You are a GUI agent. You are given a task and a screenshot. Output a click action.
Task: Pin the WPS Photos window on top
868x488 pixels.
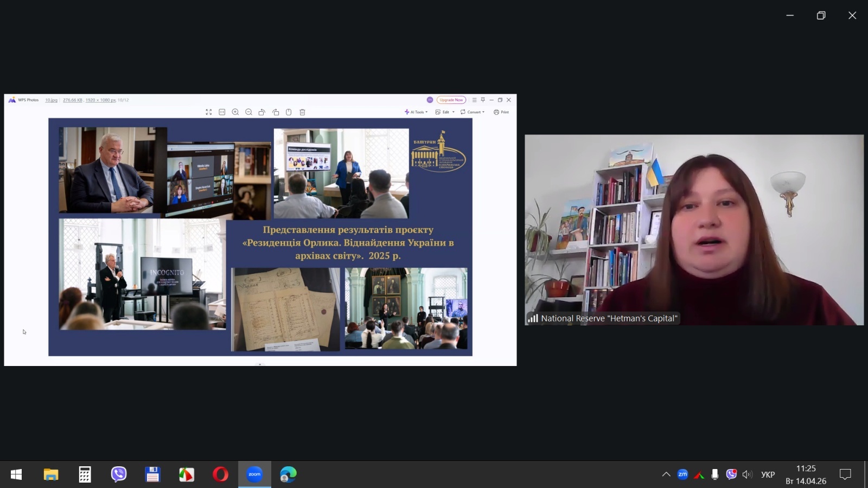[483, 100]
